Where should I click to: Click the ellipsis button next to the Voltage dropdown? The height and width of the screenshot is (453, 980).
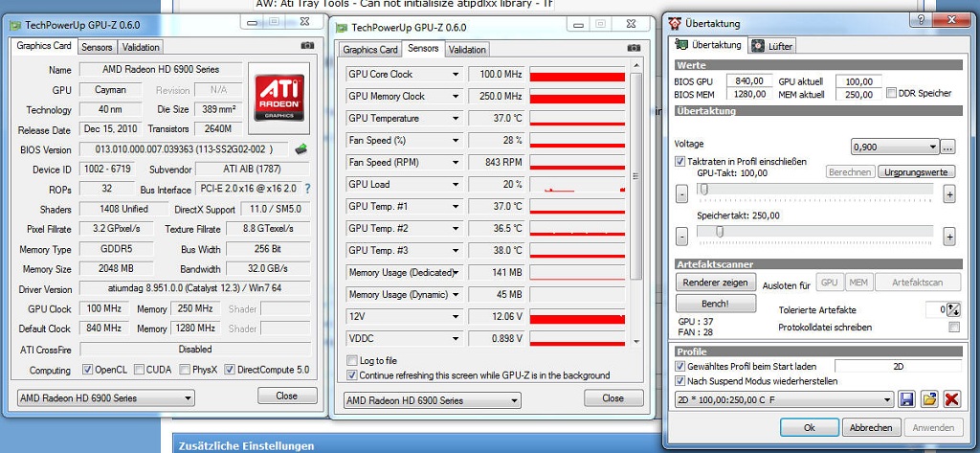[x=948, y=147]
